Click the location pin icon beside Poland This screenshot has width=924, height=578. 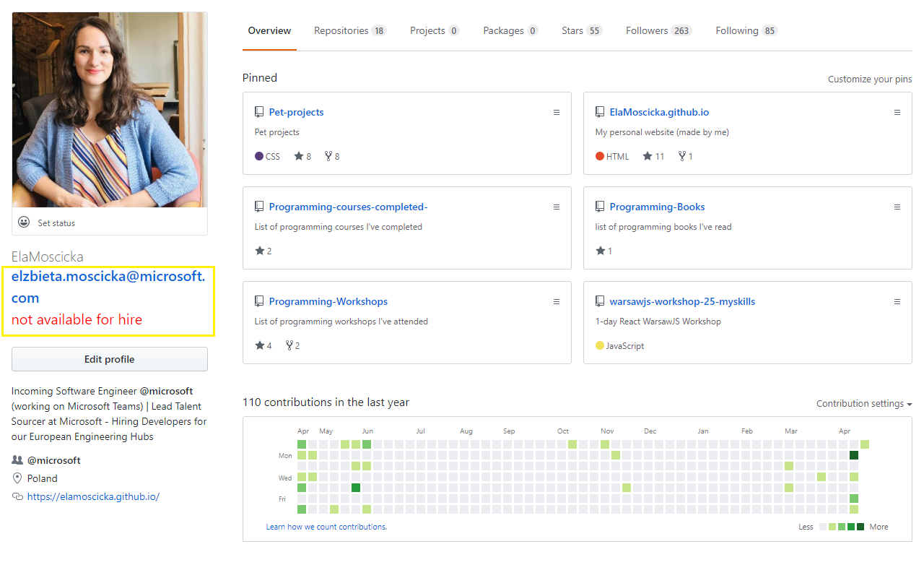coord(17,478)
